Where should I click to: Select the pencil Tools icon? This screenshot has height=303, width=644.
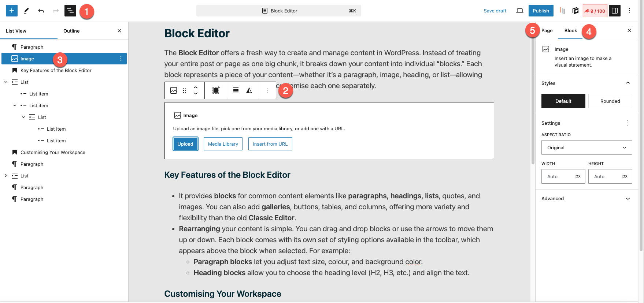(26, 11)
